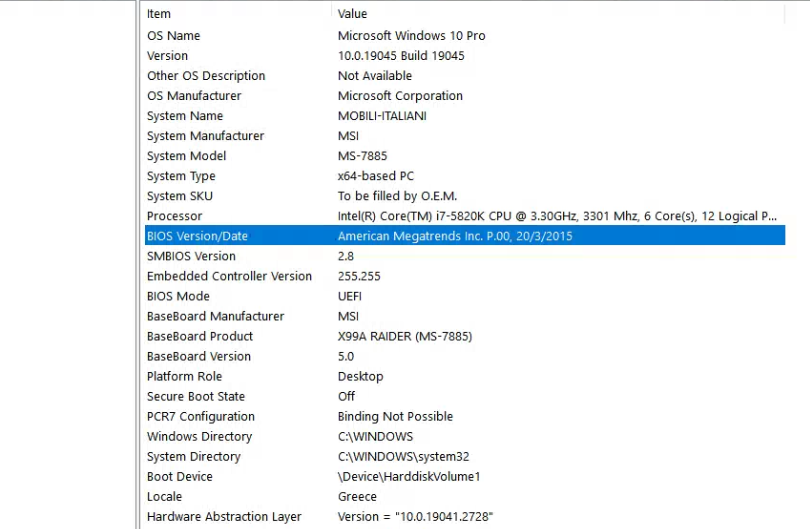The height and width of the screenshot is (529, 810).
Task: Click the Value column header
Action: pyautogui.click(x=558, y=14)
